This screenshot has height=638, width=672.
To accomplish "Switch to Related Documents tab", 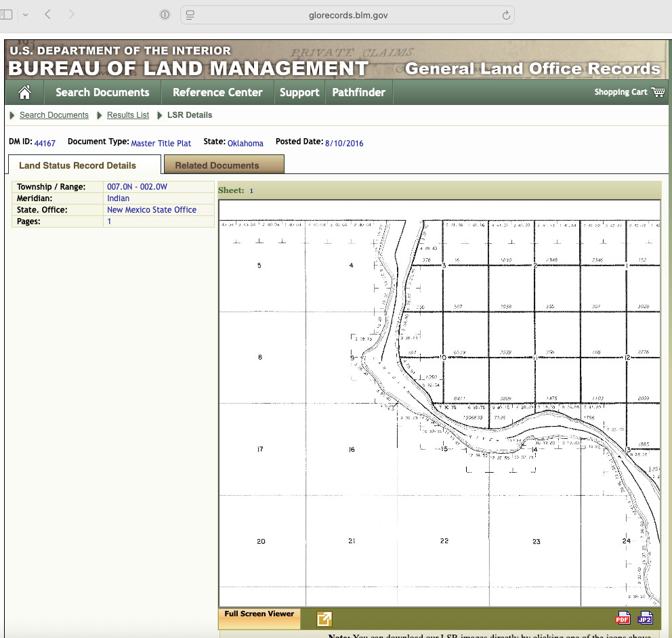I will point(217,165).
